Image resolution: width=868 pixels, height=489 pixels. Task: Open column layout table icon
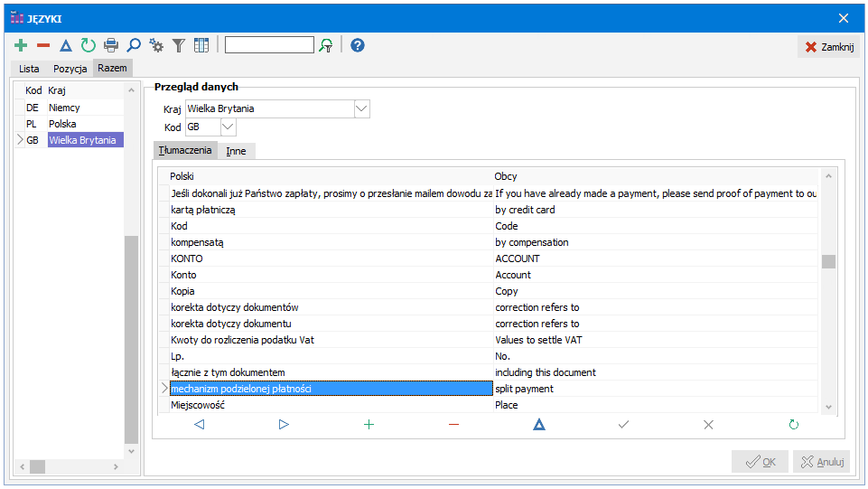201,45
